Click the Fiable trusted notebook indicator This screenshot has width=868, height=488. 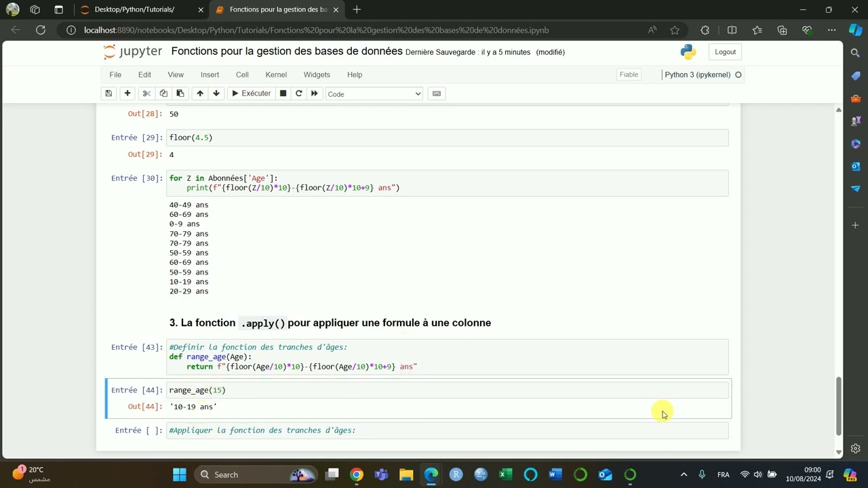pos(629,75)
